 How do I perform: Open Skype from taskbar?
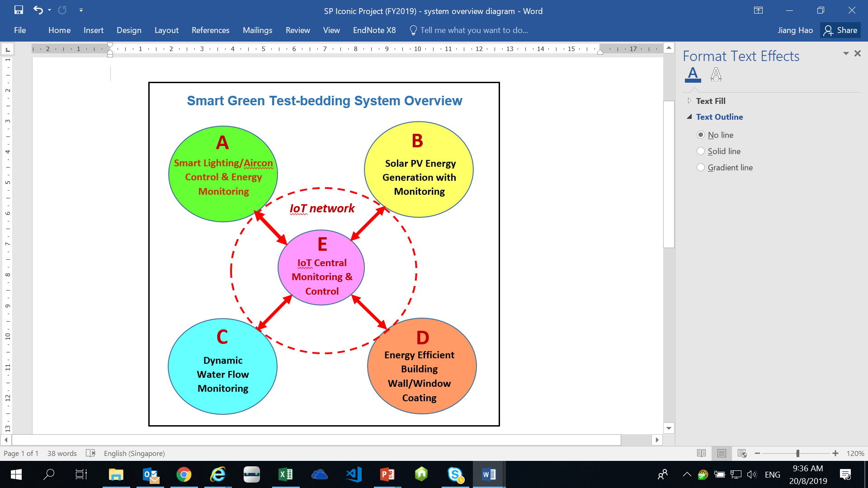coord(455,474)
